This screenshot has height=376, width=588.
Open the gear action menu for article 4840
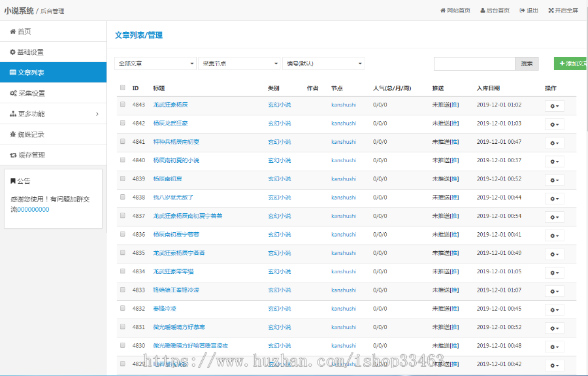coord(554,162)
